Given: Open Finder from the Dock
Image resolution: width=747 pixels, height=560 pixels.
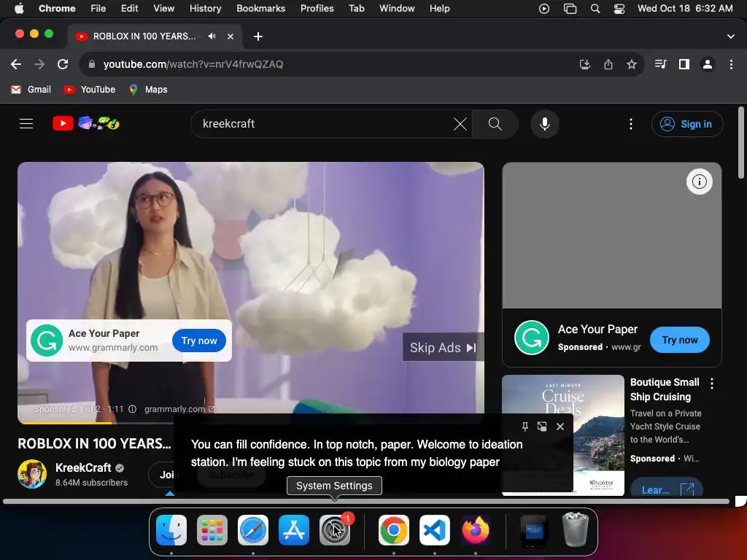Looking at the screenshot, I should tap(171, 530).
